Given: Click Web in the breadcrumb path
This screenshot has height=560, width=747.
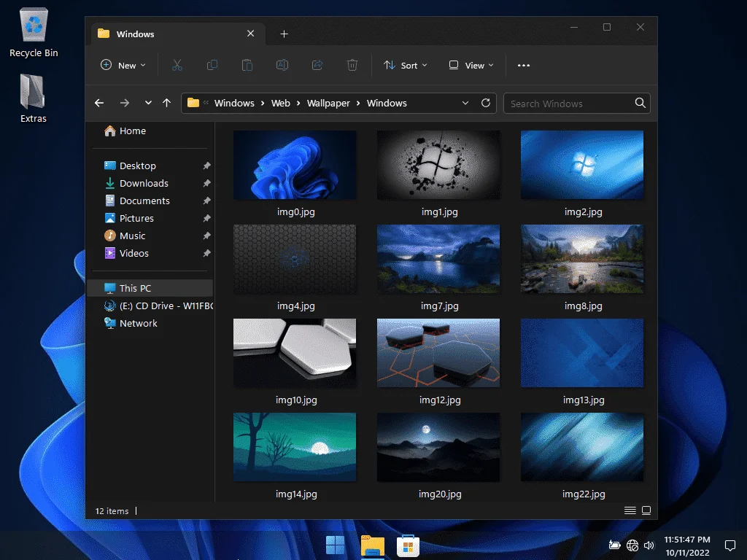Looking at the screenshot, I should [281, 104].
